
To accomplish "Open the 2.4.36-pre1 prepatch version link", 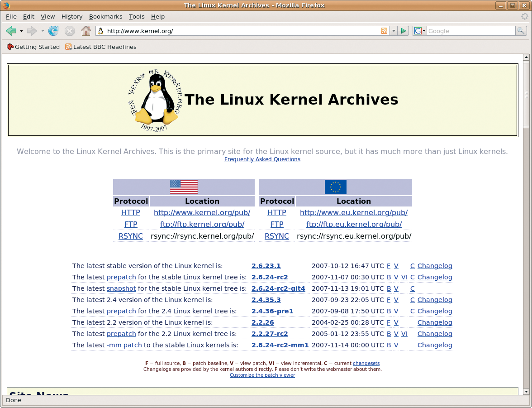I will point(272,311).
